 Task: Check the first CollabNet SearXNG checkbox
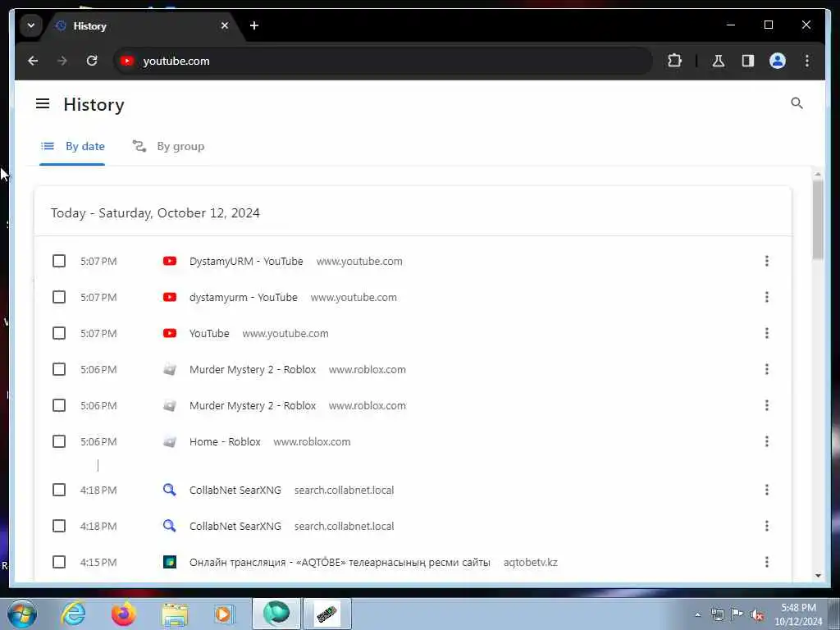[x=59, y=490]
